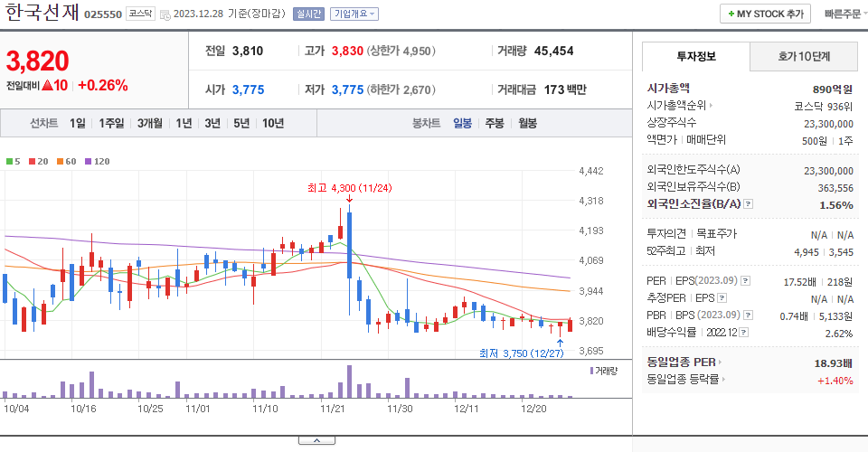
Task: Click the 거래대금 value 173 백만
Action: coord(565,89)
